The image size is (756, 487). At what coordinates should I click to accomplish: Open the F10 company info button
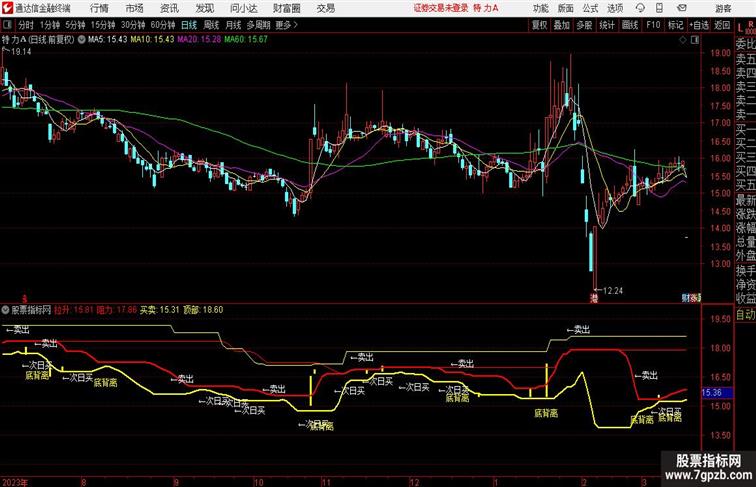pos(653,25)
